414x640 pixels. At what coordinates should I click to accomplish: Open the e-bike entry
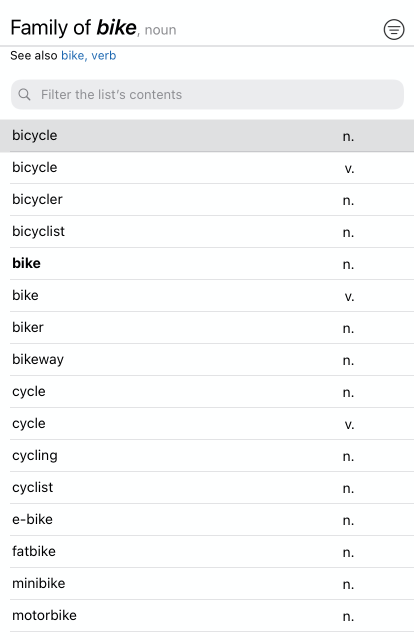coord(212,520)
